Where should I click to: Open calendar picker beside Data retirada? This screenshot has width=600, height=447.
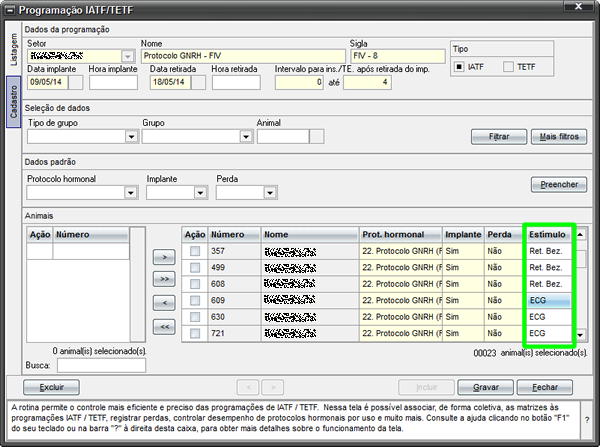(x=199, y=82)
